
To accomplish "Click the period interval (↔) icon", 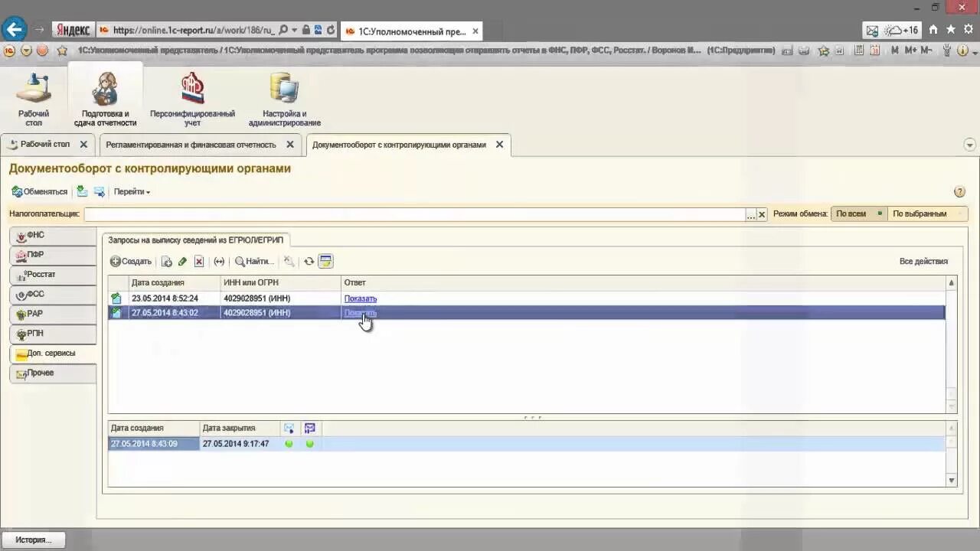I will tap(219, 262).
